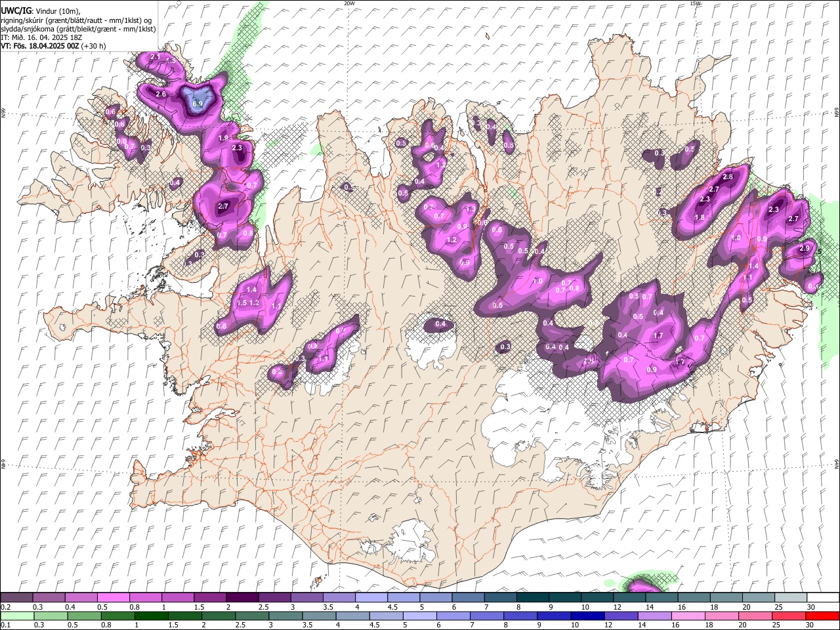Pick the 7 blue swatch in lower legend
This screenshot has height=630, width=840.
(486, 616)
